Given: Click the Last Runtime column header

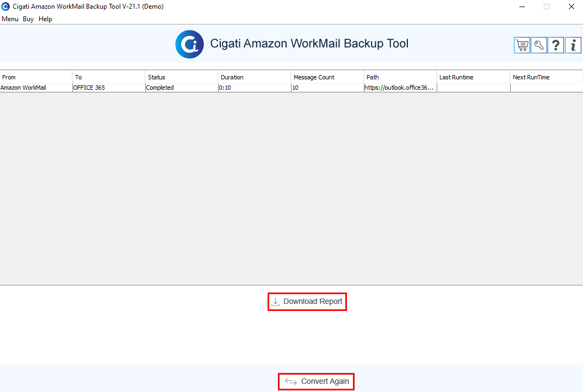Looking at the screenshot, I should (473, 77).
